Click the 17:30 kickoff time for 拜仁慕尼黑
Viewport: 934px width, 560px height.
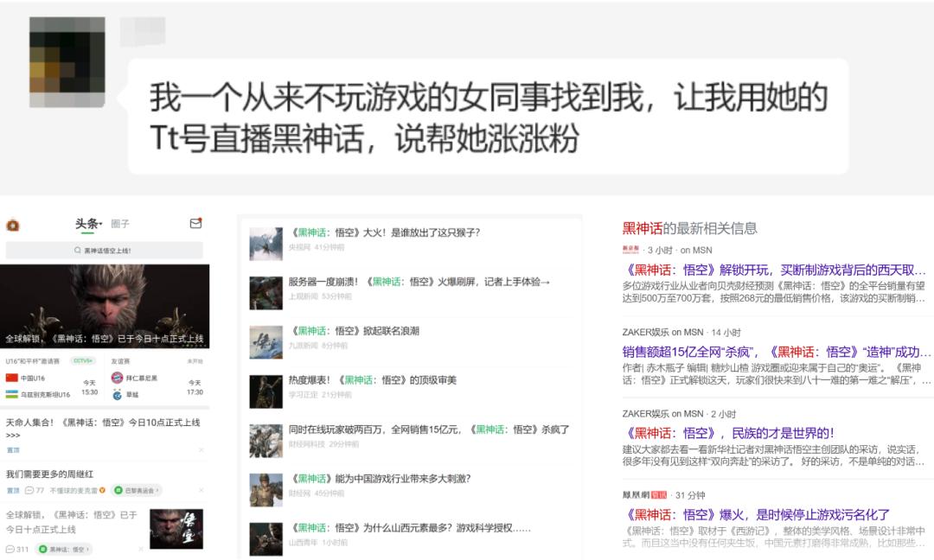[x=195, y=392]
